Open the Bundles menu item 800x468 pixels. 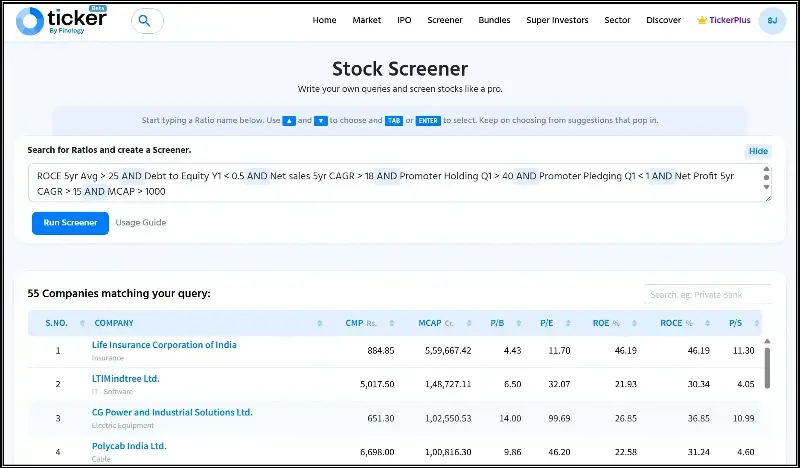(494, 20)
